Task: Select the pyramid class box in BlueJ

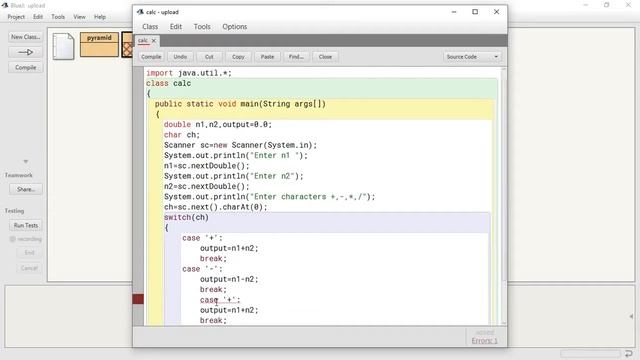Action: pos(99,44)
